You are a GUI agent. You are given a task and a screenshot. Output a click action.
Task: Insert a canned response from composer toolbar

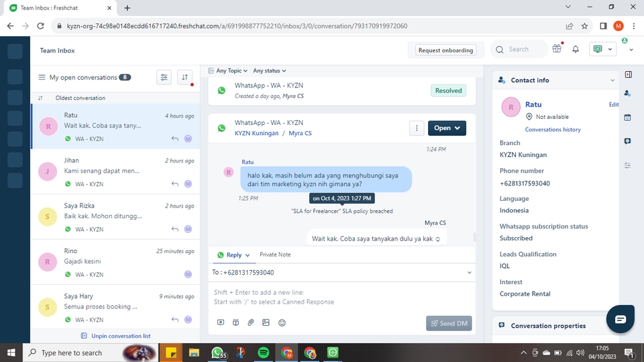(x=221, y=322)
